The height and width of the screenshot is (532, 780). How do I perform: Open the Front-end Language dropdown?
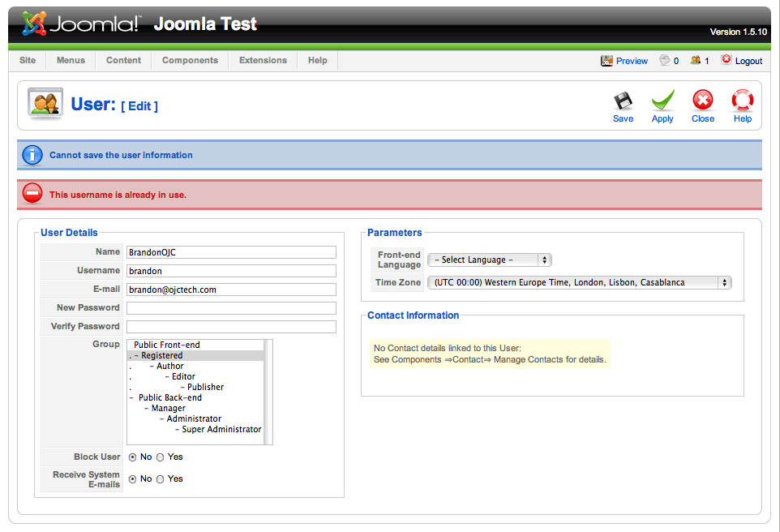(490, 260)
